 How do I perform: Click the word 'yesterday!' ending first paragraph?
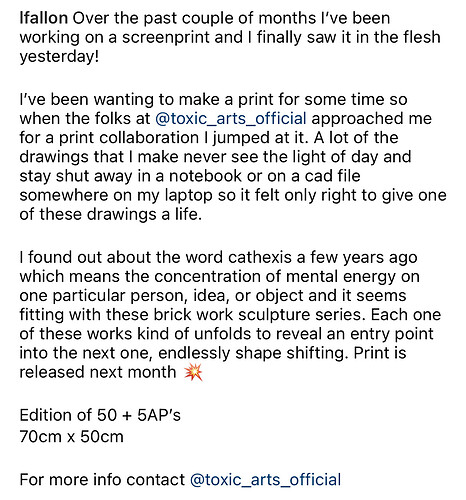[59, 57]
